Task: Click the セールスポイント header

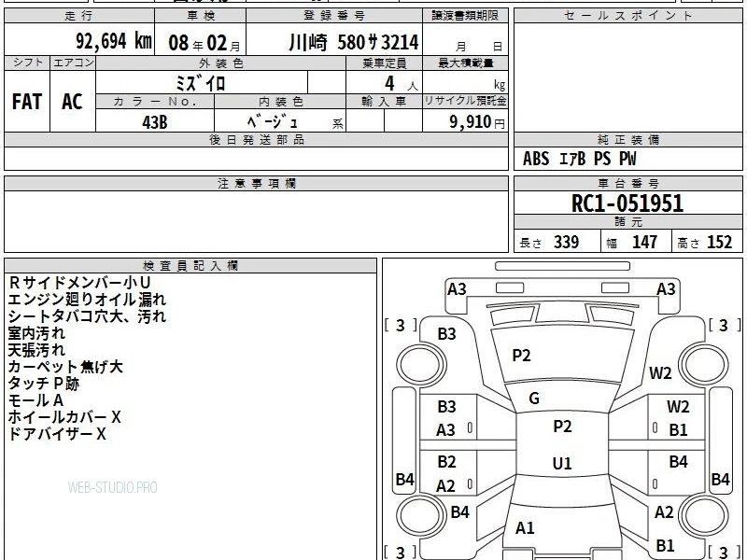Action: 627,16
